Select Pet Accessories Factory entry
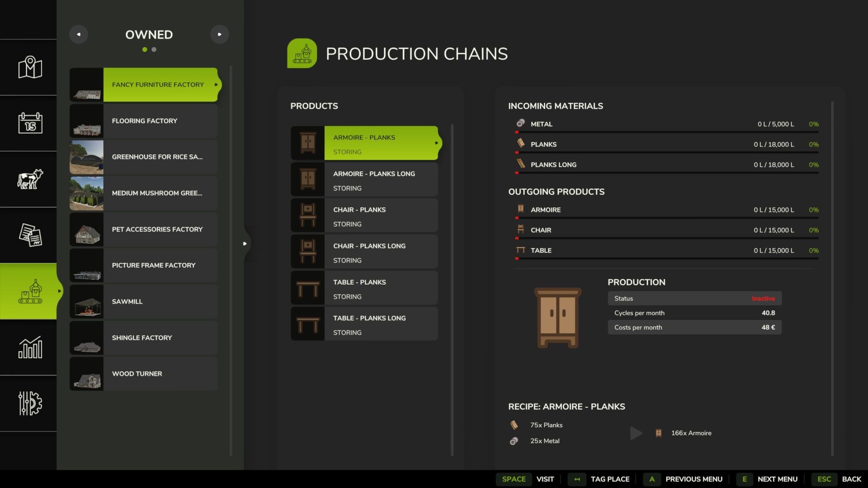Image resolution: width=868 pixels, height=488 pixels. pos(143,229)
